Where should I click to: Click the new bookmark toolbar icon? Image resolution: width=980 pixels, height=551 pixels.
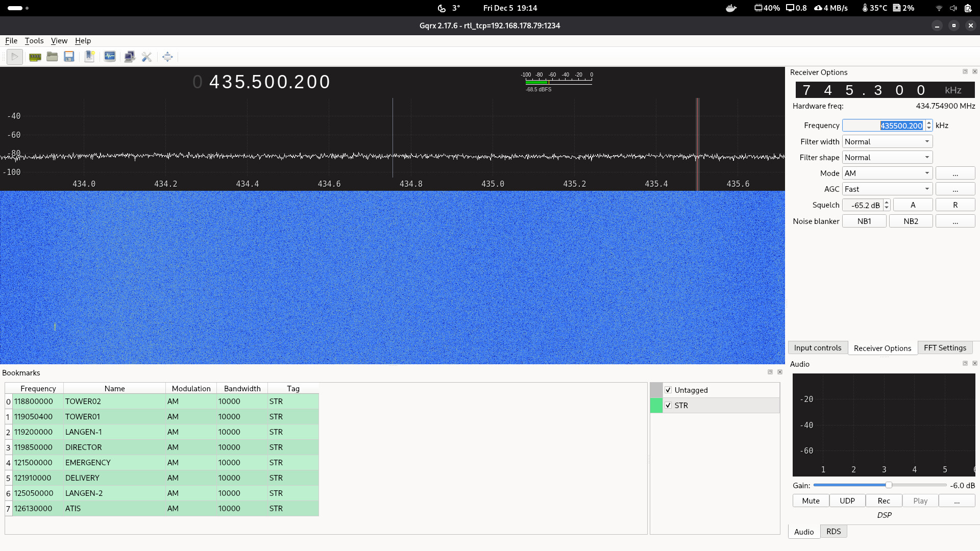click(89, 57)
